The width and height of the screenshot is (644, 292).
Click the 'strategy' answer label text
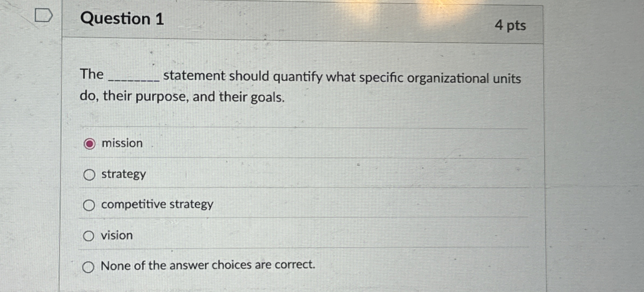[123, 174]
